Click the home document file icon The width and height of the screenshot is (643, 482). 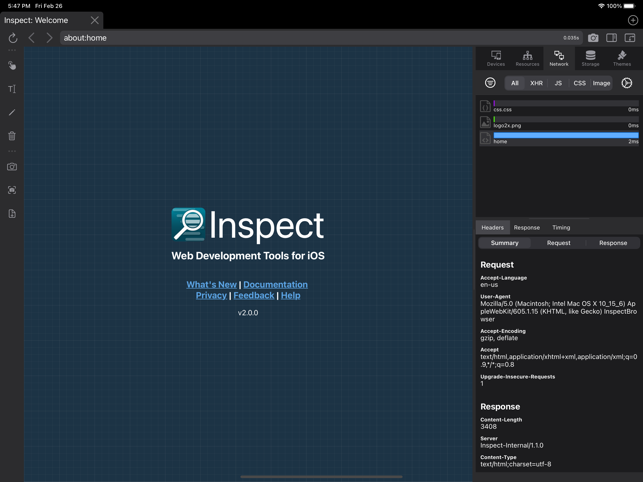click(485, 138)
